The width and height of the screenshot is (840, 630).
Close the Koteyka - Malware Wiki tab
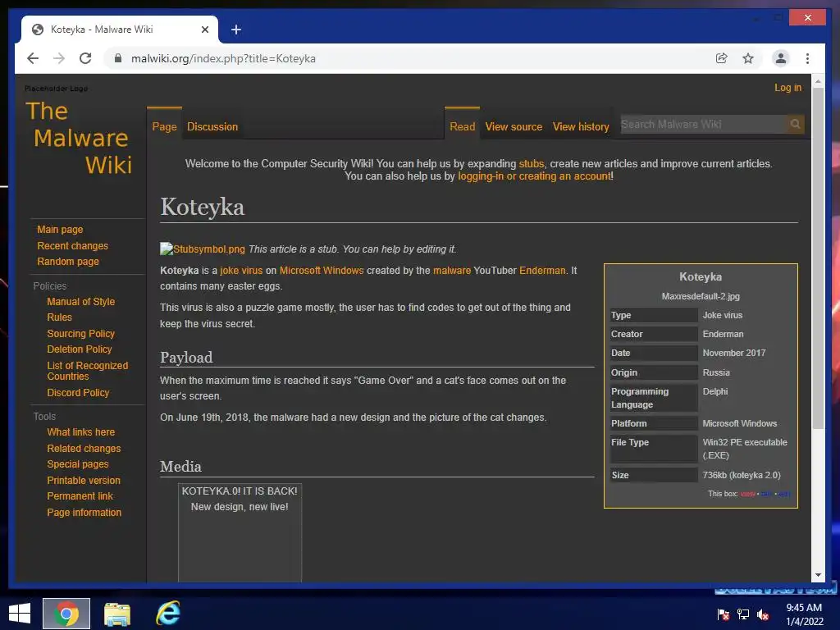click(204, 30)
